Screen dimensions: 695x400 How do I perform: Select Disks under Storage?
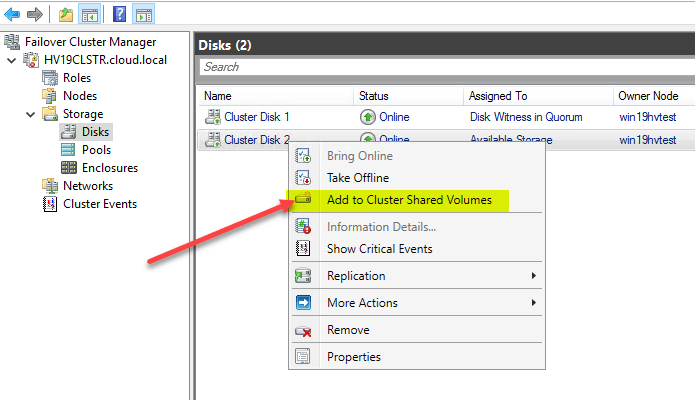pos(95,132)
